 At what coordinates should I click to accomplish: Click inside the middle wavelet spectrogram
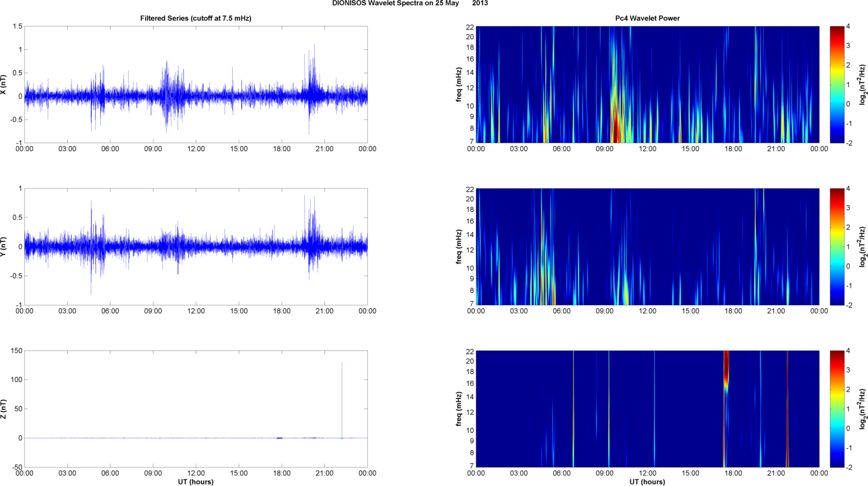(x=647, y=247)
